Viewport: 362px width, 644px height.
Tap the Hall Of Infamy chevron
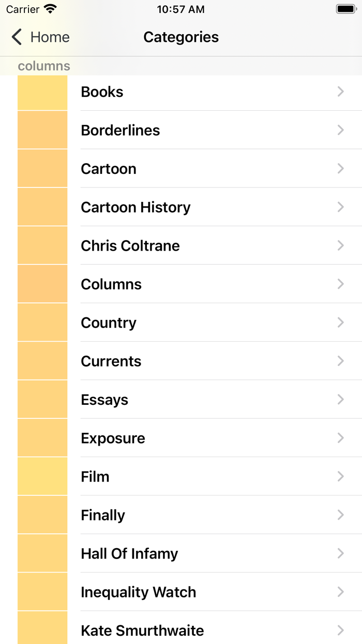(340, 553)
